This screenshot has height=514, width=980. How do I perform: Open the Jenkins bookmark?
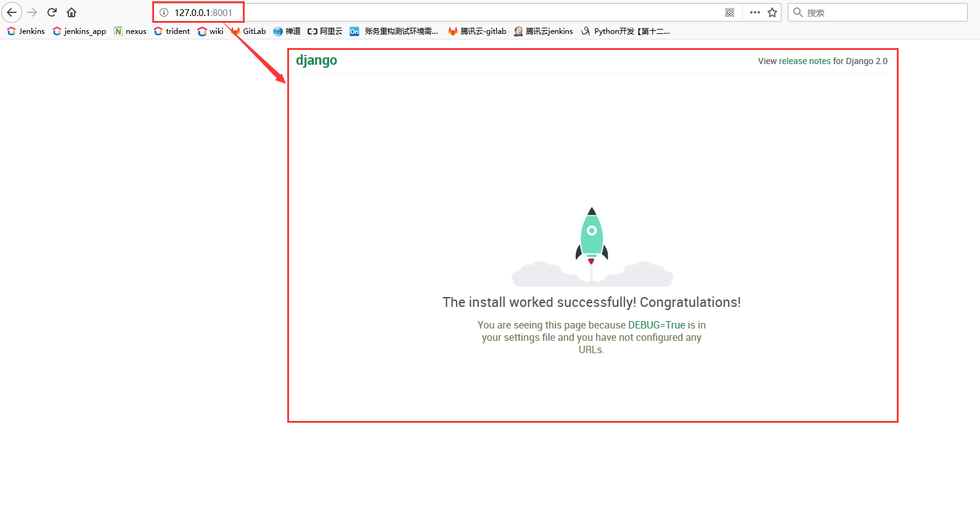26,31
